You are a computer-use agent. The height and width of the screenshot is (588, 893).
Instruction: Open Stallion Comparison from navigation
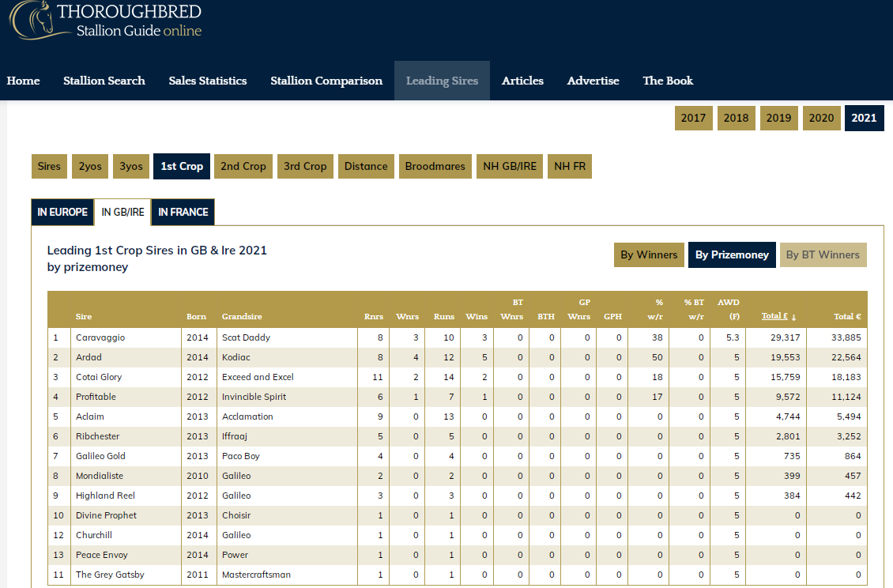[x=326, y=81]
